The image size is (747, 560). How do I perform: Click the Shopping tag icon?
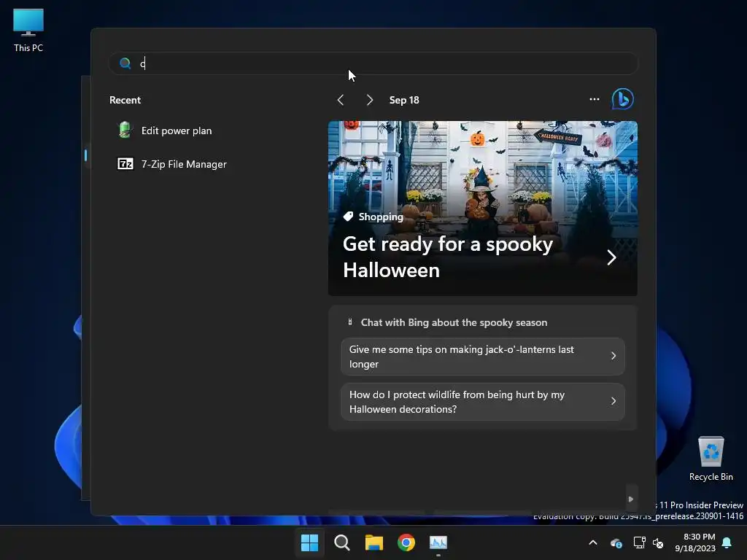tap(348, 217)
